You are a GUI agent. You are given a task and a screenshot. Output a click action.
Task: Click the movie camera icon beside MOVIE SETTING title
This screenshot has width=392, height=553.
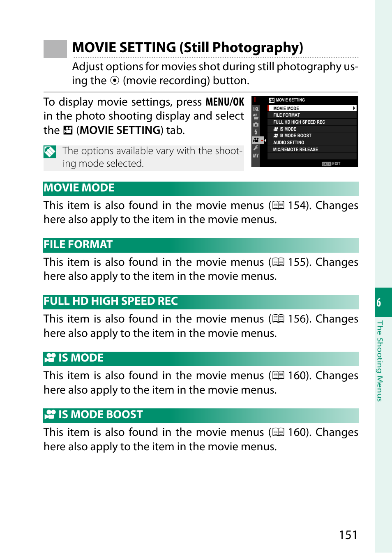tap(272, 100)
